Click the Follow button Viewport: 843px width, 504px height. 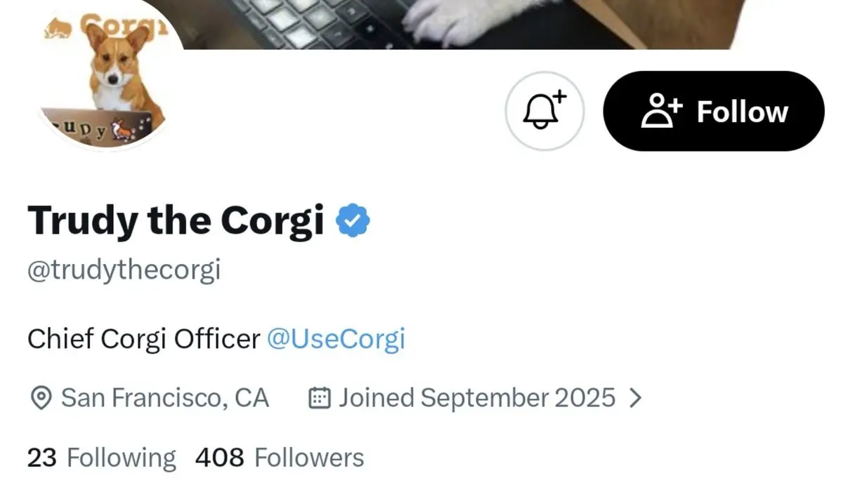pos(713,111)
